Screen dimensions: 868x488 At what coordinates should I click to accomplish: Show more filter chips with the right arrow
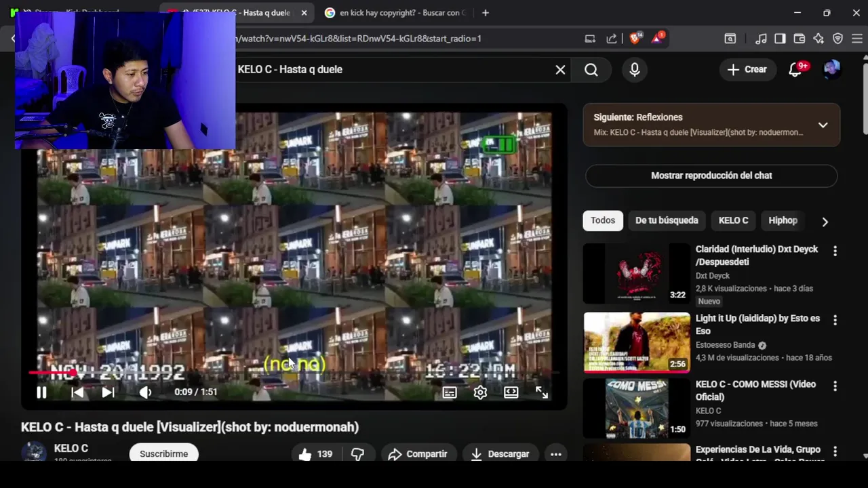click(x=825, y=222)
